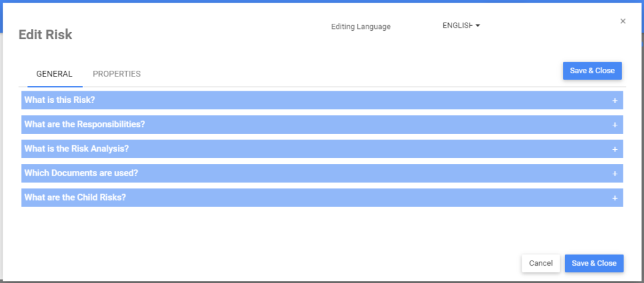Switch to the GENERAL tab
Screen dimensions: 644x283
coord(54,74)
